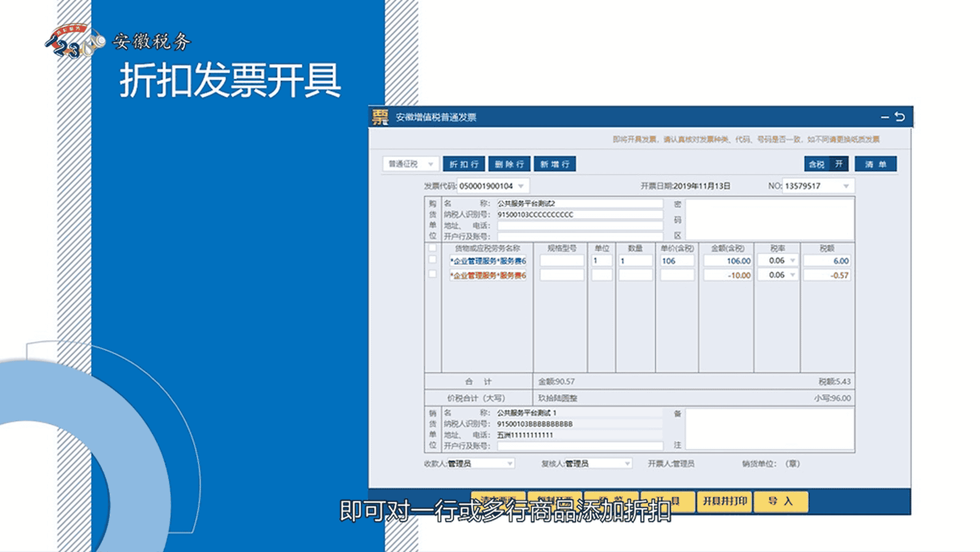The width and height of the screenshot is (980, 552).
Task: Click the buyer 地址、电话 input field
Action: point(579,225)
